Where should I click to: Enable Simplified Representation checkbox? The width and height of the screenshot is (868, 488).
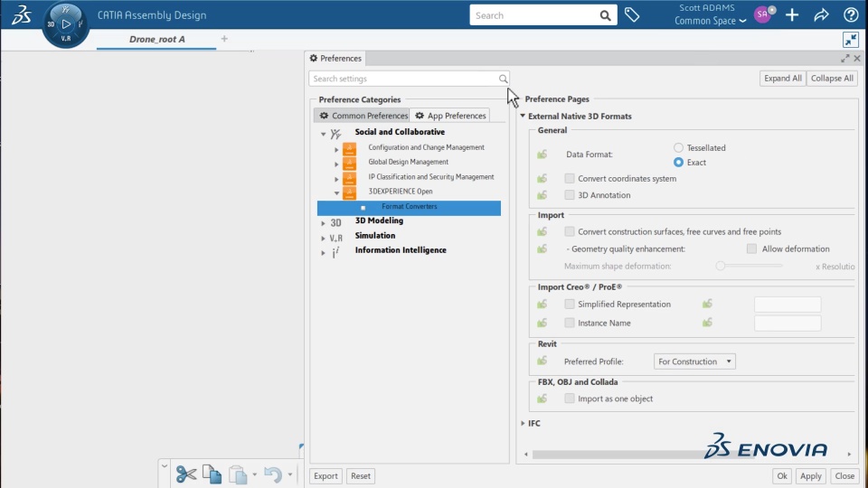[x=569, y=304]
